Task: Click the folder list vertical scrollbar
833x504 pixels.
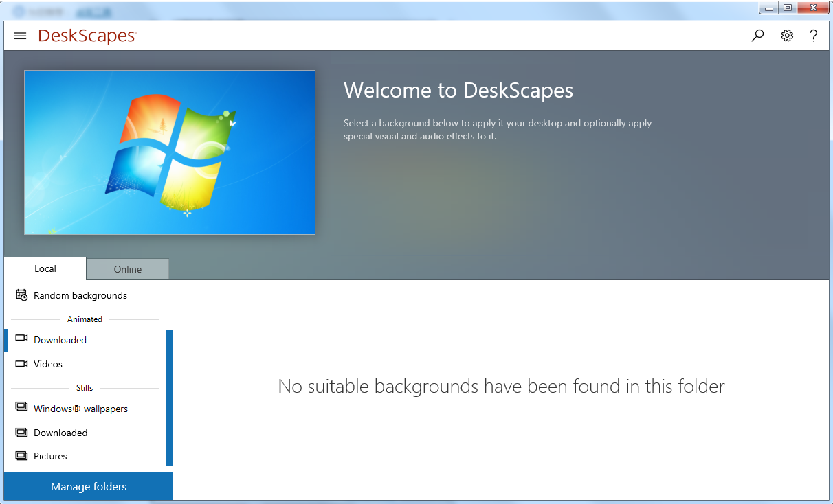Action: 169,398
